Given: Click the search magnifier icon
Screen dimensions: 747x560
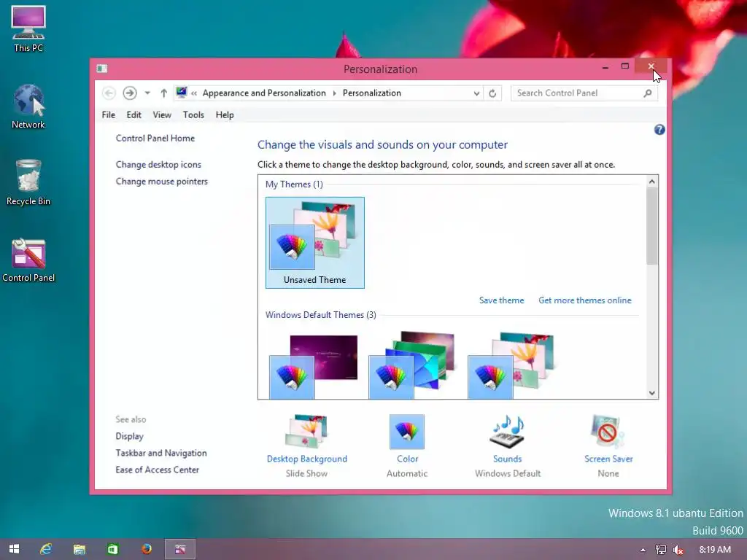Looking at the screenshot, I should [x=648, y=93].
